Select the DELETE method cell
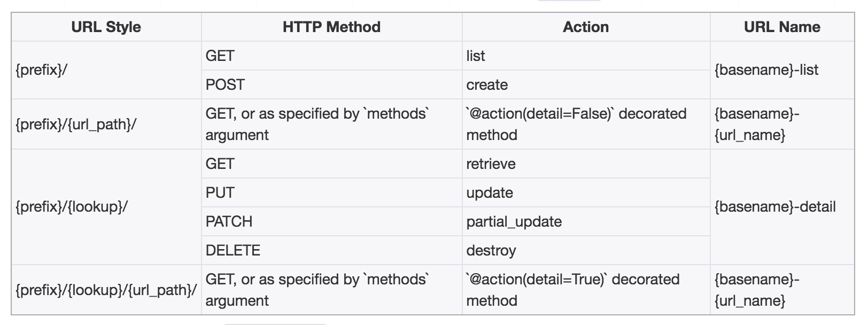Viewport: 868px width, 325px height. click(233, 251)
